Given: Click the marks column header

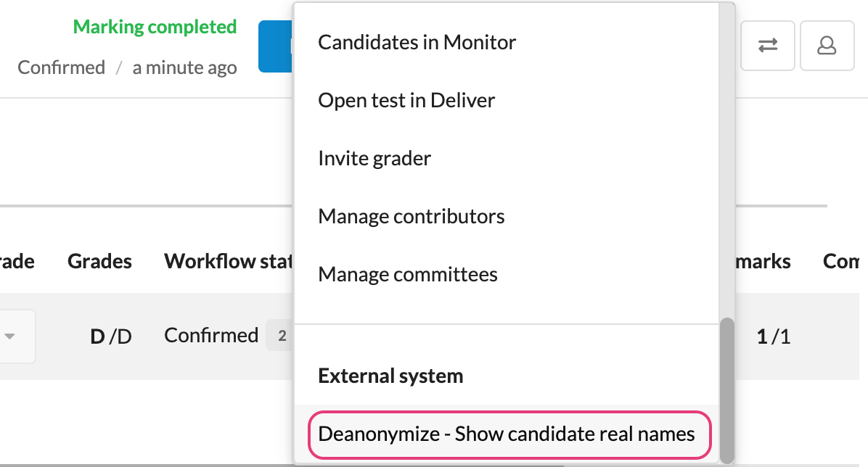Looking at the screenshot, I should coord(763,261).
